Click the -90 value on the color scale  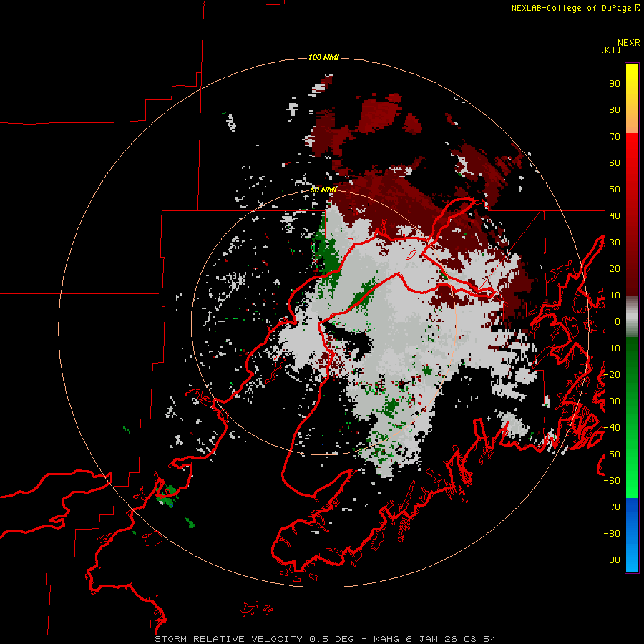612,560
